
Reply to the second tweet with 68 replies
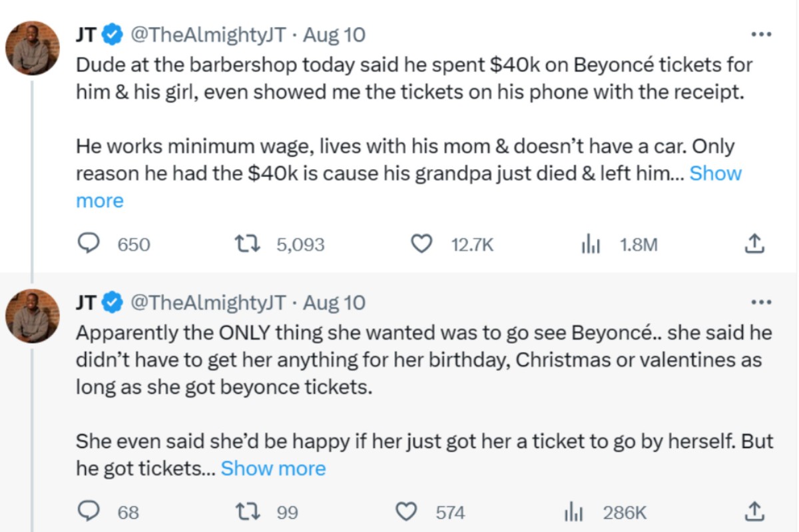(89, 512)
